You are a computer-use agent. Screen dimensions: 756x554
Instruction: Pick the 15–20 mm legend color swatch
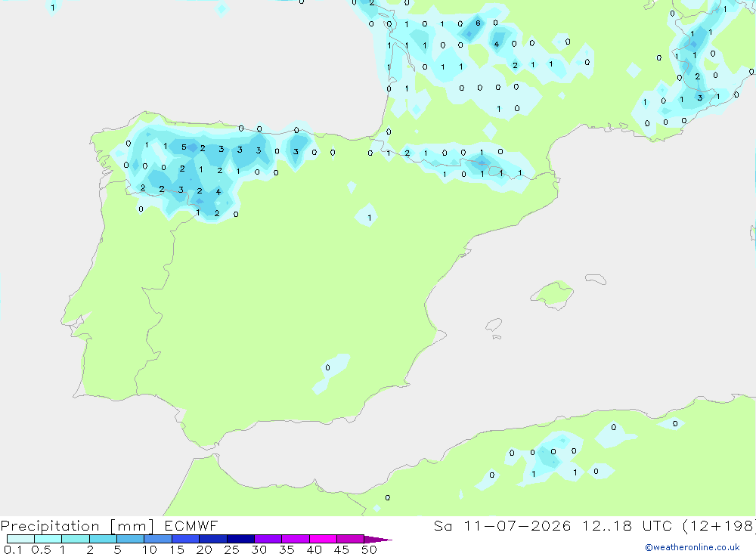(186, 539)
